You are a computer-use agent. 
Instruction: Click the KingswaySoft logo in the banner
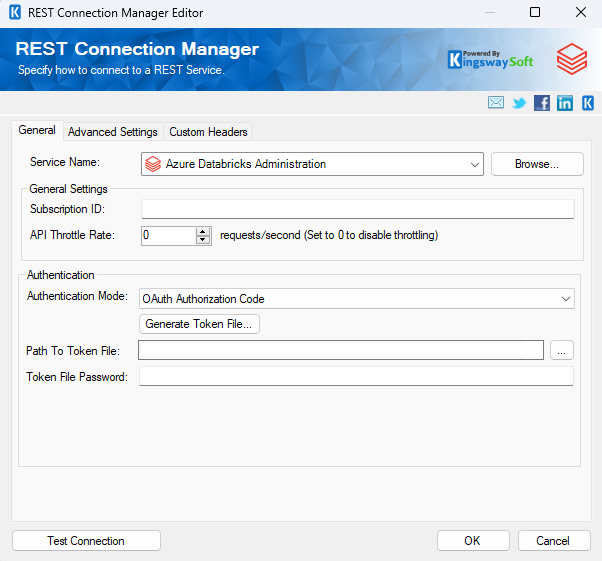point(490,60)
